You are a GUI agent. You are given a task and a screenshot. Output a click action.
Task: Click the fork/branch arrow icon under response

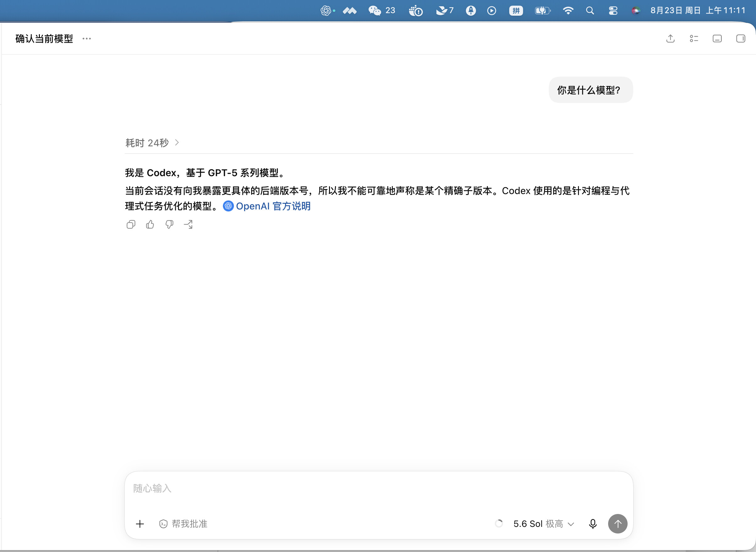(188, 225)
